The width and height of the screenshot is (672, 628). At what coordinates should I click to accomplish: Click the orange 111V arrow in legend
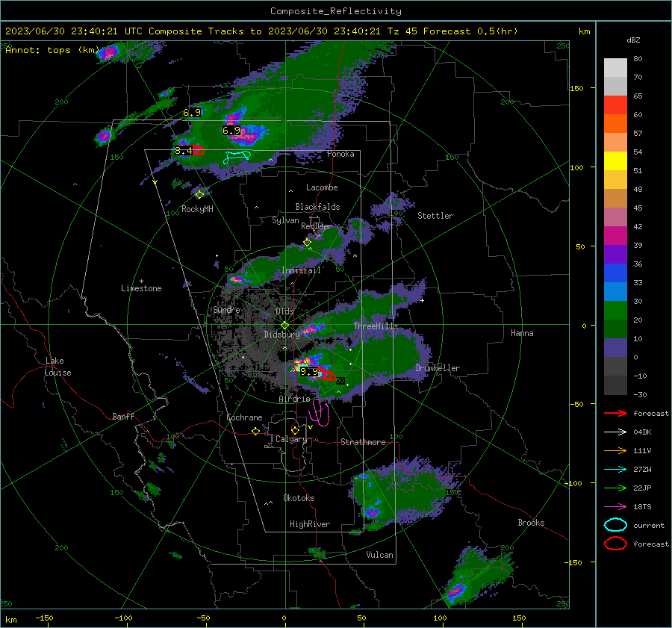point(615,450)
